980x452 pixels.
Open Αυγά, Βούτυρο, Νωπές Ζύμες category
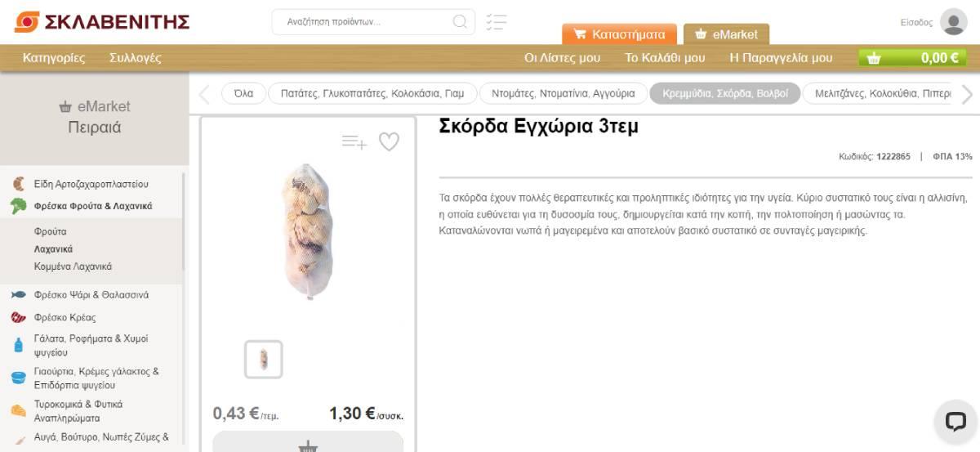tap(101, 437)
